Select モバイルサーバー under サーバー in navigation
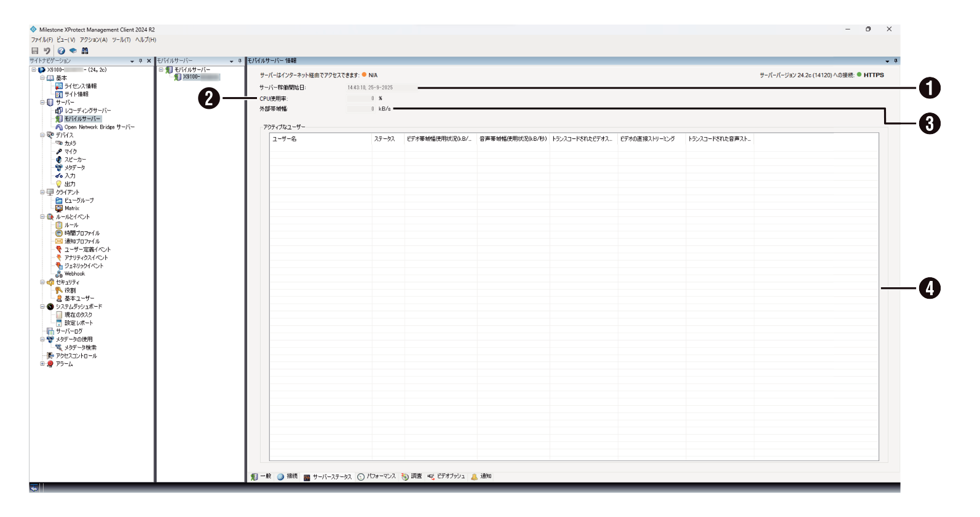 82,119
